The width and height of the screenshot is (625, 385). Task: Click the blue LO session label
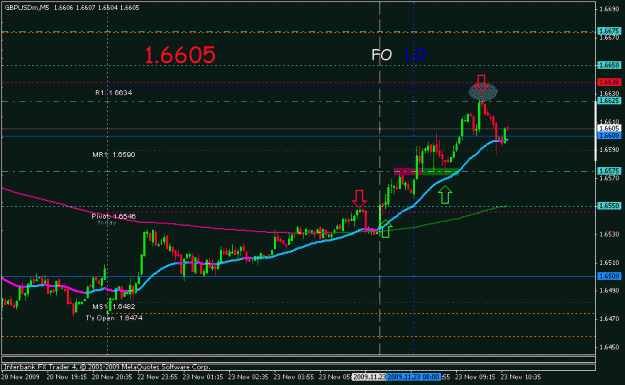(416, 54)
